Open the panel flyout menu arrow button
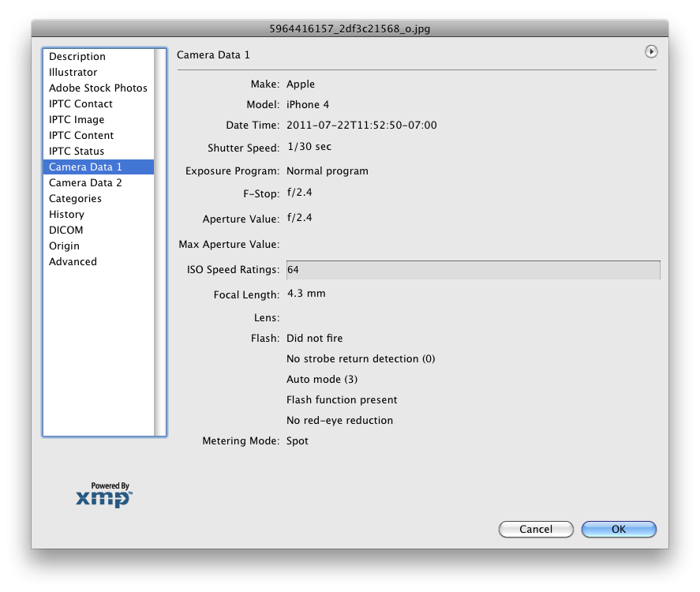This screenshot has height=592, width=700. click(651, 52)
